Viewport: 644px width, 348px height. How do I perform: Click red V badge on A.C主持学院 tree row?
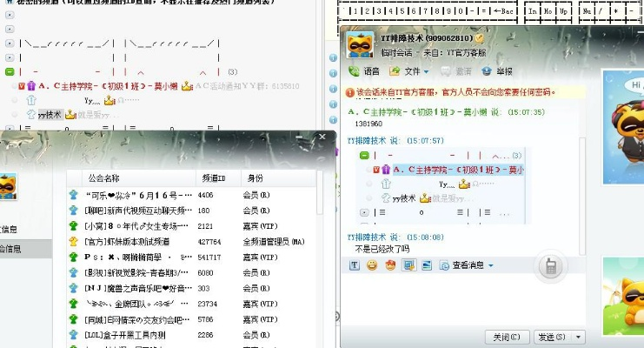point(22,86)
